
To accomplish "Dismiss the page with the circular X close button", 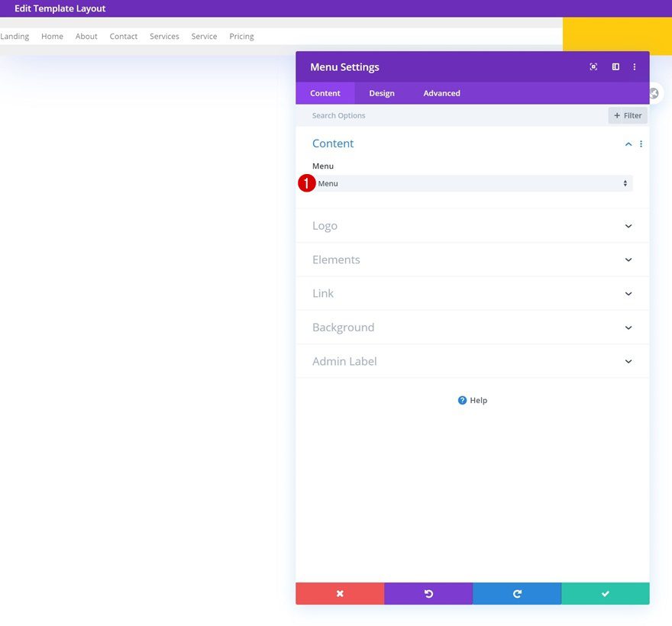I will click(653, 92).
